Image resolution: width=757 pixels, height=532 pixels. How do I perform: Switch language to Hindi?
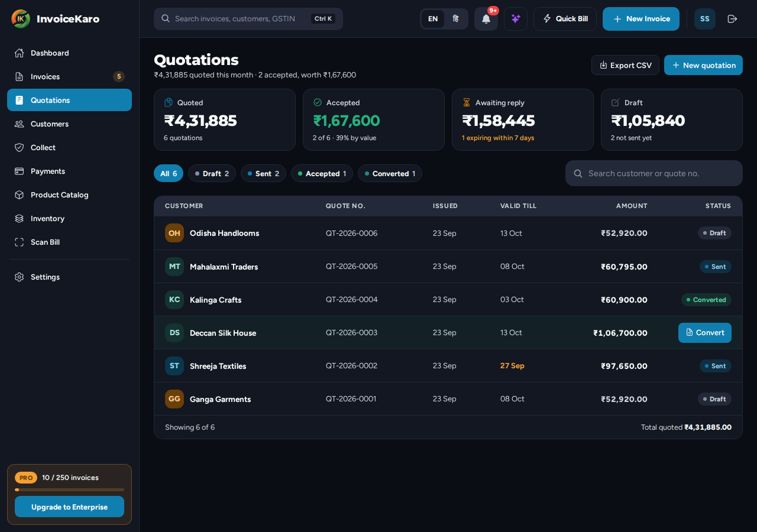[x=455, y=19]
